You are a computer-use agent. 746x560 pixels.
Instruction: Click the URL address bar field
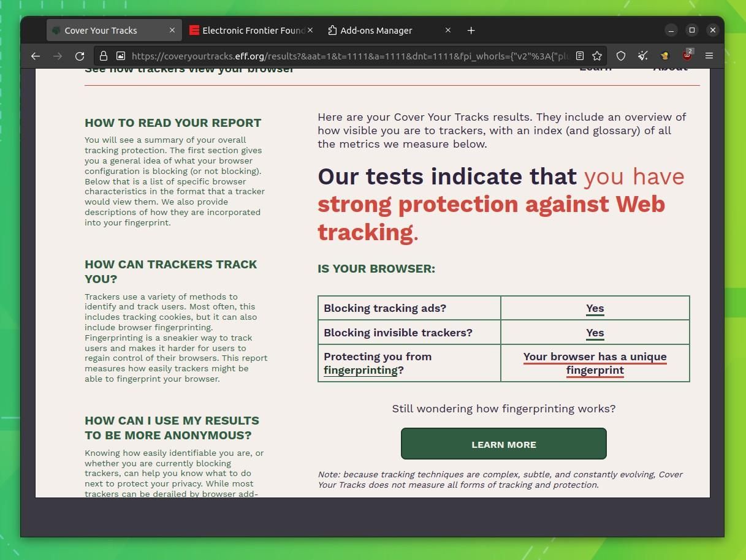click(349, 56)
